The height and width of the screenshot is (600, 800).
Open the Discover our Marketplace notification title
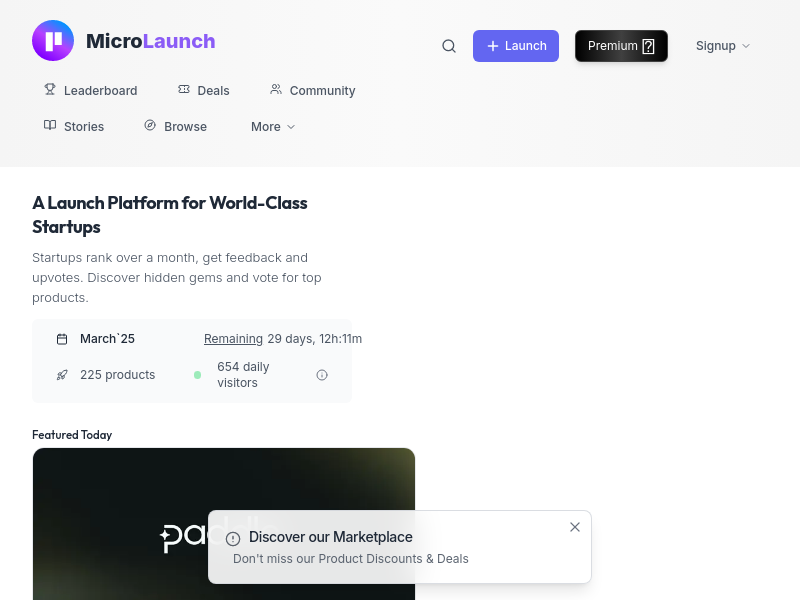tap(331, 537)
